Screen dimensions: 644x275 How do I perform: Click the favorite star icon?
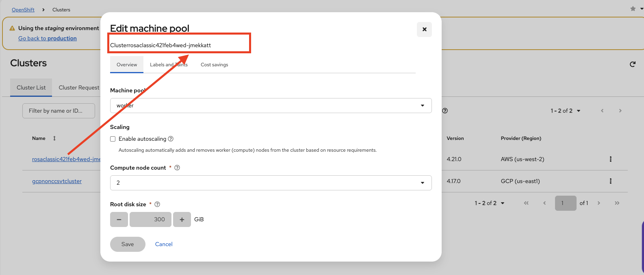[x=633, y=9]
